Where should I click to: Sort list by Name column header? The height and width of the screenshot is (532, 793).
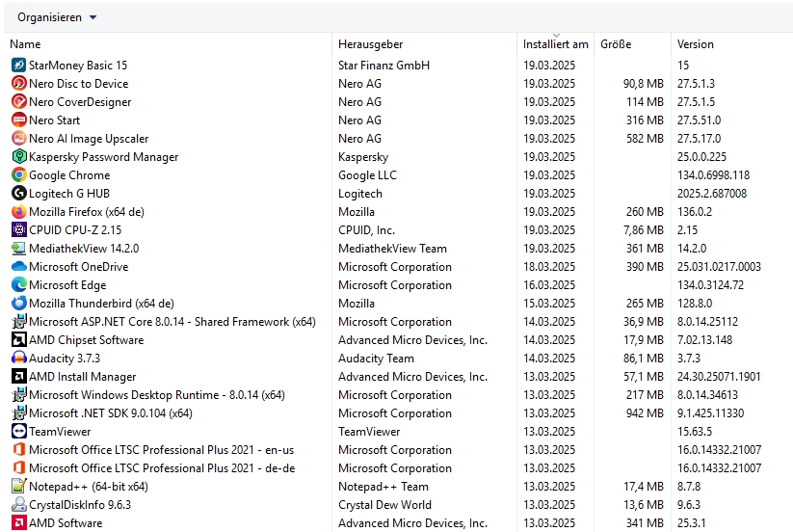point(26,44)
